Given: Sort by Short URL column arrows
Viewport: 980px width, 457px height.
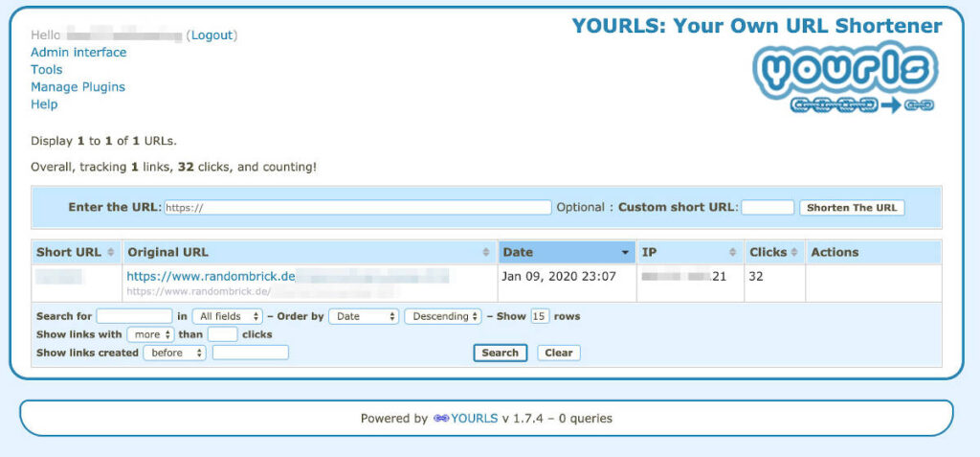Looking at the screenshot, I should click(111, 252).
